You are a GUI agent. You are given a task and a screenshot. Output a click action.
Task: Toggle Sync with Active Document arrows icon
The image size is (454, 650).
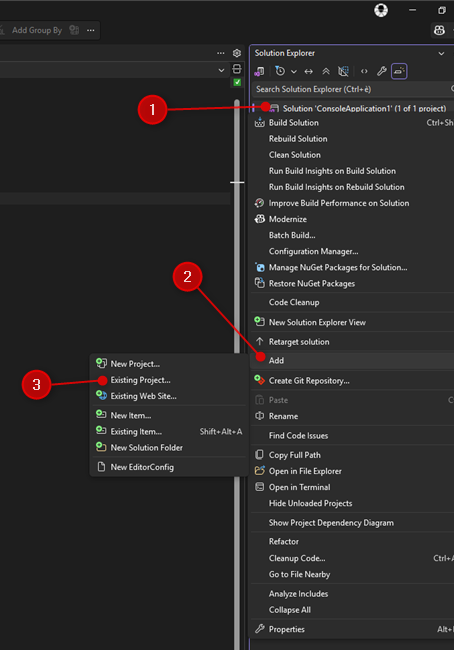(x=308, y=71)
